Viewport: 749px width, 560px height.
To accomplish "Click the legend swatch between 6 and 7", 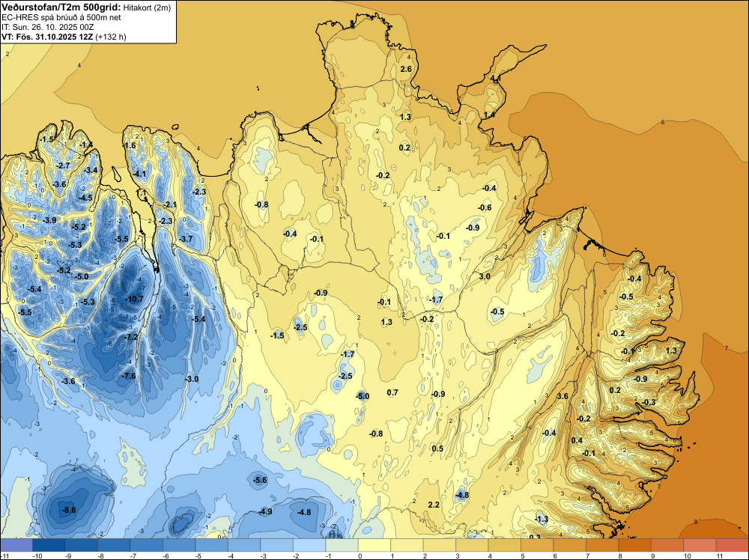I will click(x=570, y=545).
